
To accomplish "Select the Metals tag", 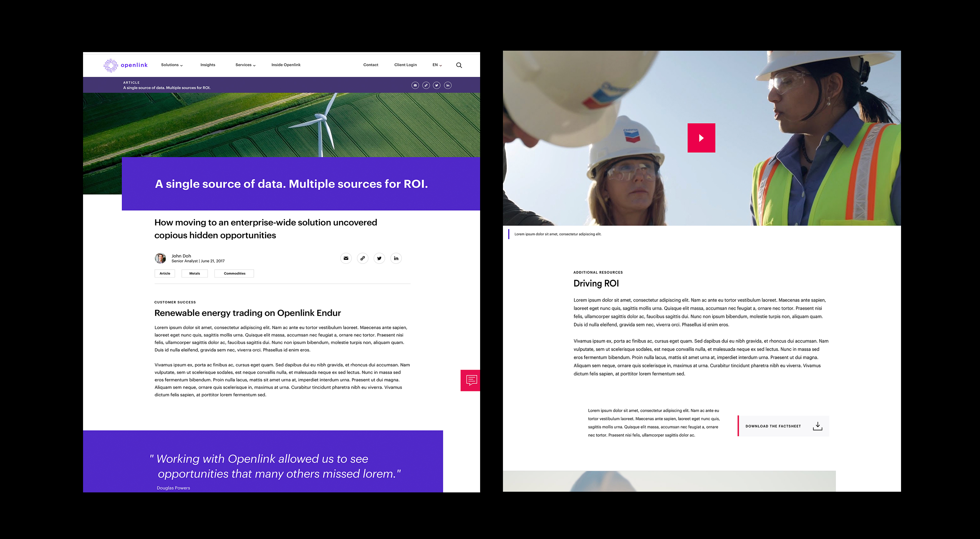I will (x=194, y=274).
